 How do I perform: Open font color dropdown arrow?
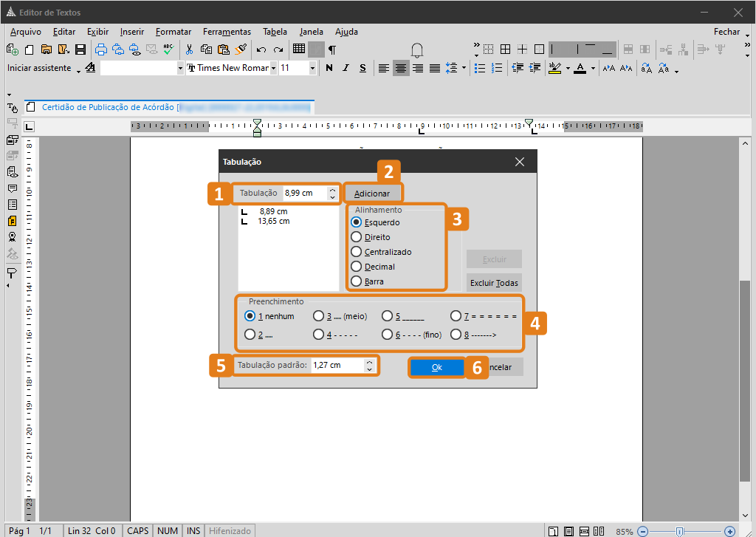point(593,68)
